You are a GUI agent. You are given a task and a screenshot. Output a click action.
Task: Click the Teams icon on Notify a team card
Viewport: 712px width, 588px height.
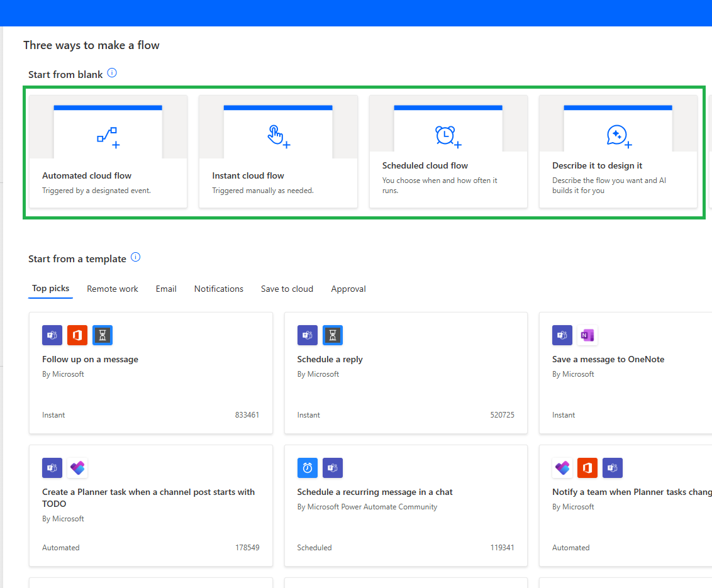click(x=613, y=468)
